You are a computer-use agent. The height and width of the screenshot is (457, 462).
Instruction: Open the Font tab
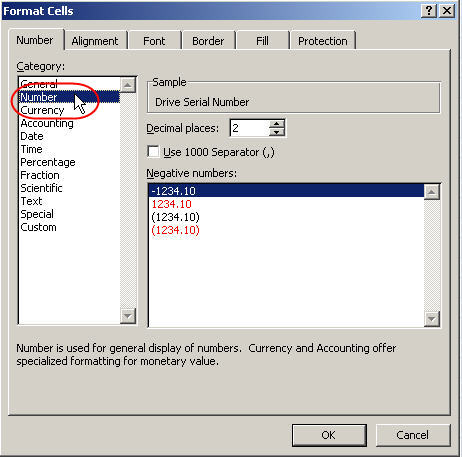[154, 41]
